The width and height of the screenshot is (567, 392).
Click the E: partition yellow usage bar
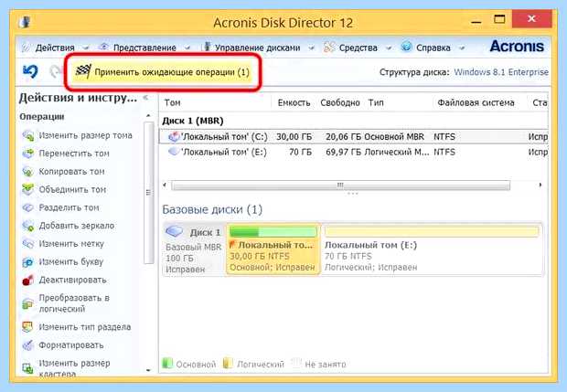point(432,231)
